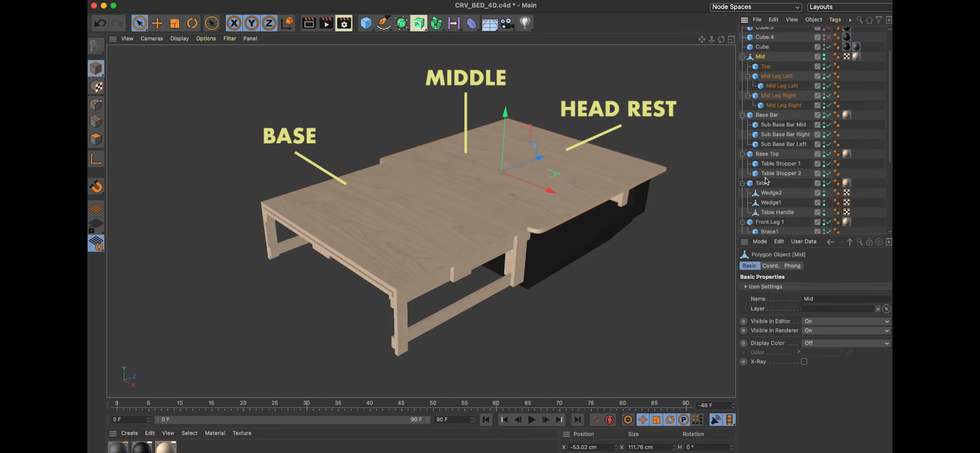Select the Sub Base Bar Right object
The width and height of the screenshot is (980, 453).
click(785, 134)
